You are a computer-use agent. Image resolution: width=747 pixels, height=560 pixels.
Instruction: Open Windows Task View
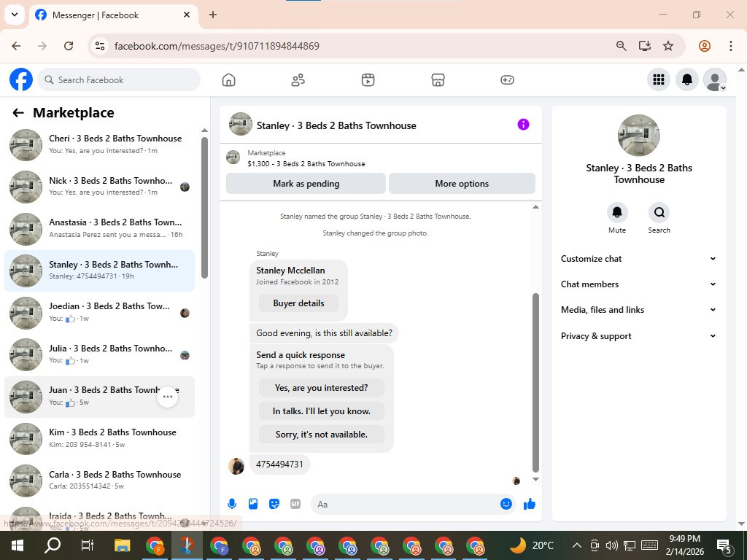(x=88, y=545)
